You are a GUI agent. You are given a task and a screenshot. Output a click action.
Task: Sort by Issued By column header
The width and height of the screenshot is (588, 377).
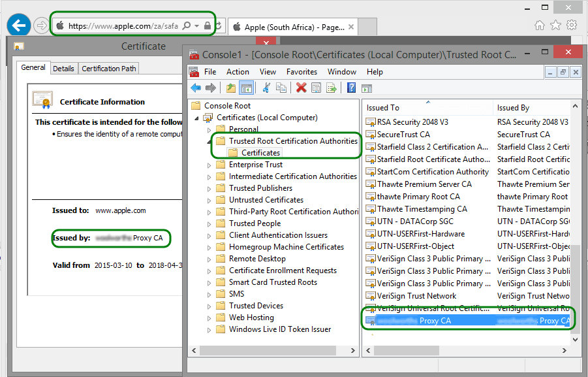click(532, 107)
